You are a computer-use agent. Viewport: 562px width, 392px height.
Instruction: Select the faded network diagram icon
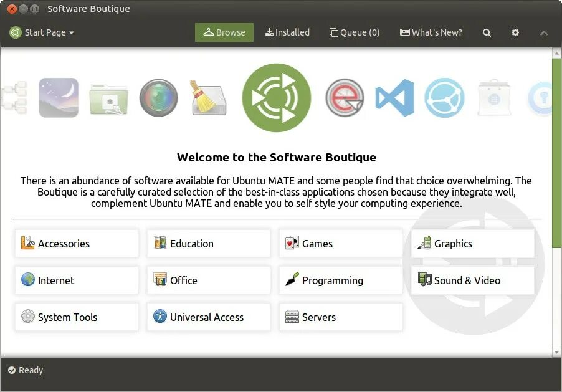pos(14,98)
